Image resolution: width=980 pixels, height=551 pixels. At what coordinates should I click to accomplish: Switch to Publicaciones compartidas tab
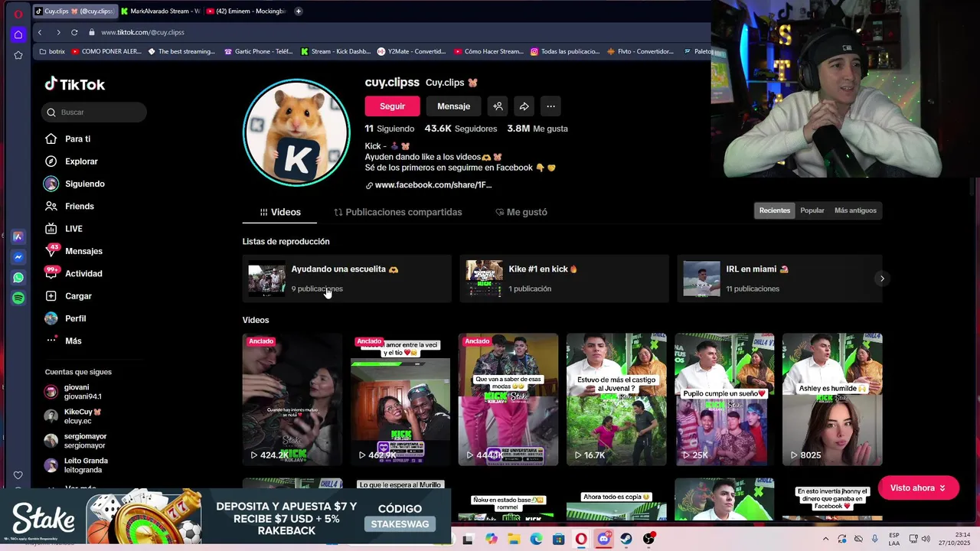[x=398, y=212]
